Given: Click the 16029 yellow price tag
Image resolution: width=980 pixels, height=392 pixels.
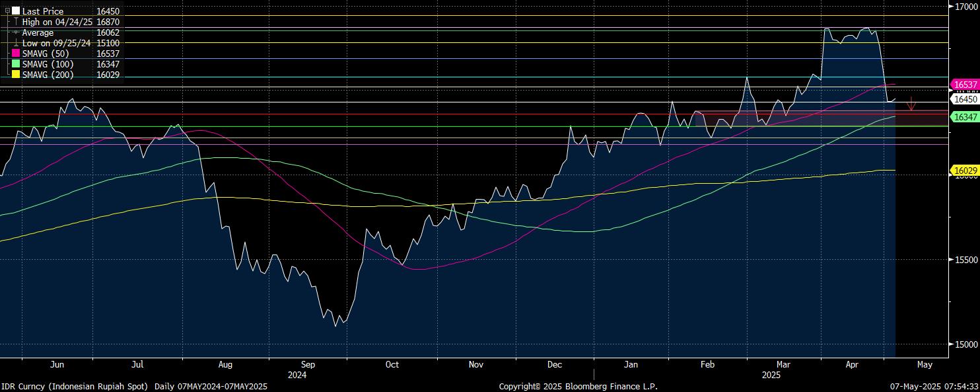Looking at the screenshot, I should pos(965,171).
